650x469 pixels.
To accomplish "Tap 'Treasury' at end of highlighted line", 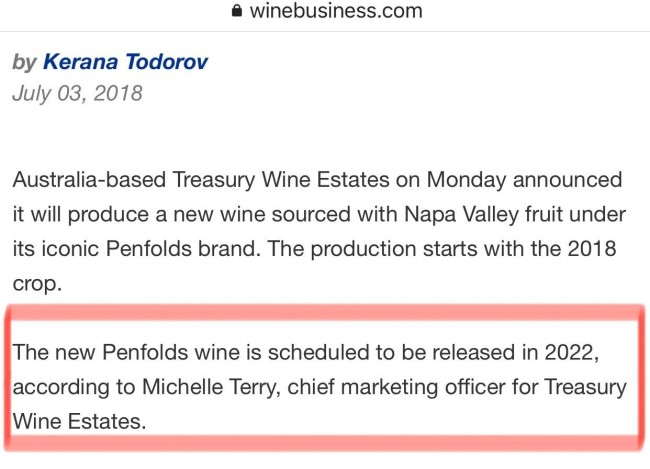I will [585, 387].
